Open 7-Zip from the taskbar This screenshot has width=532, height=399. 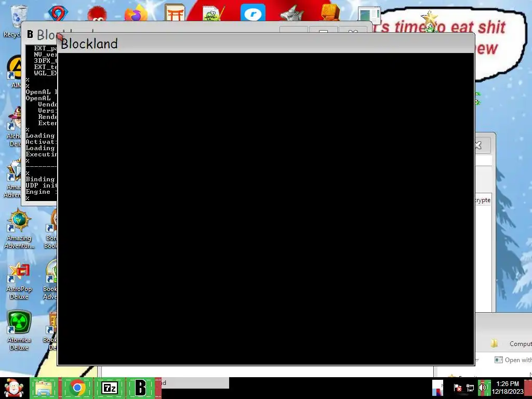[x=110, y=388]
